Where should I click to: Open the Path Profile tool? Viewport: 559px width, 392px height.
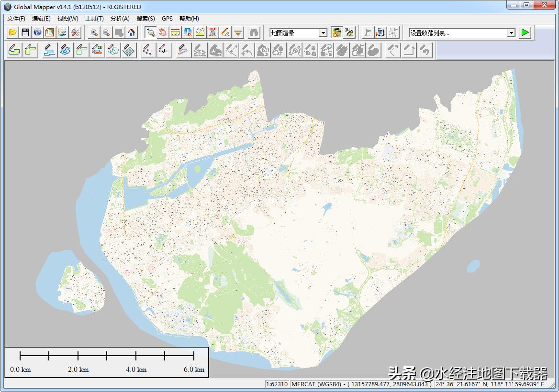[200, 33]
